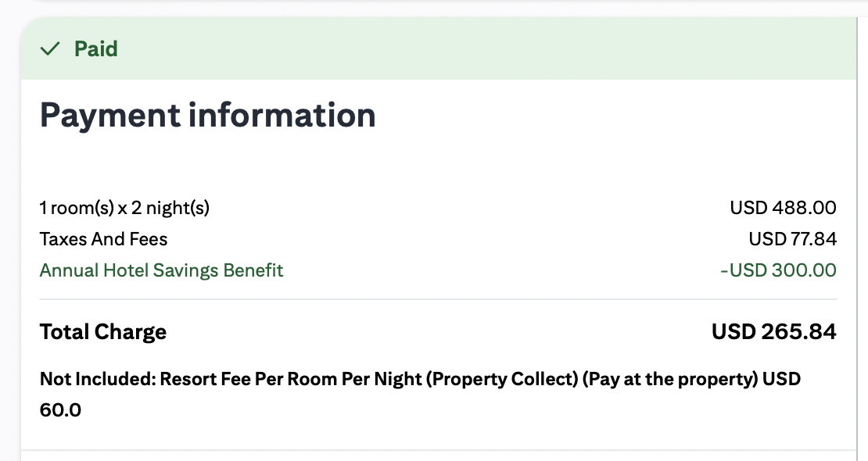
Task: Click the "(Pay at the property)" text
Action: click(x=672, y=380)
